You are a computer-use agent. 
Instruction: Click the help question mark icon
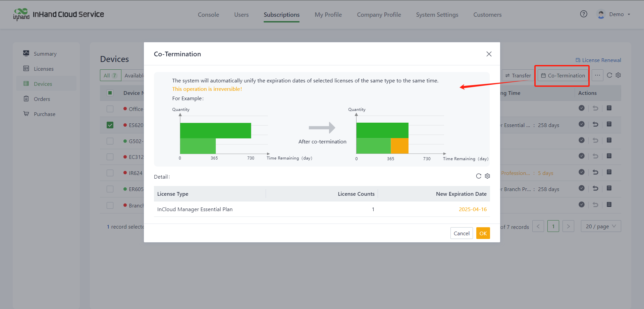[x=584, y=14]
